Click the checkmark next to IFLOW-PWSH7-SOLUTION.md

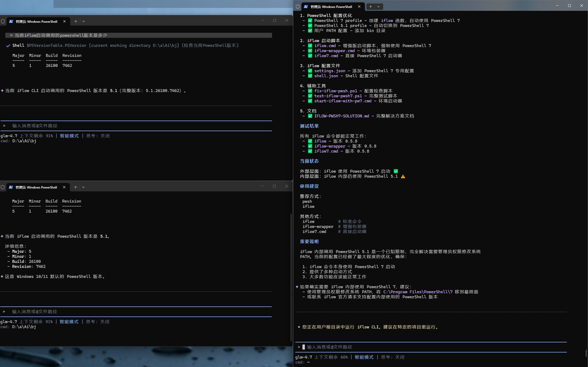[310, 116]
